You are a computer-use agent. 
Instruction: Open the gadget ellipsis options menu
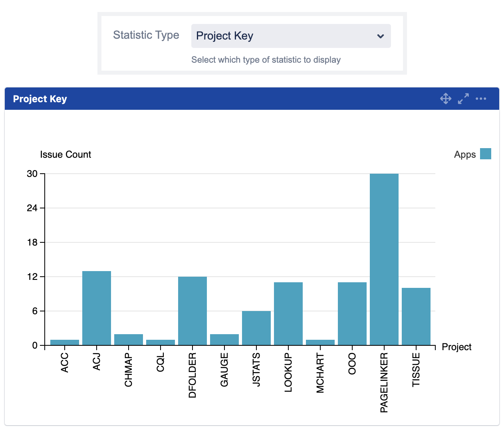point(481,98)
